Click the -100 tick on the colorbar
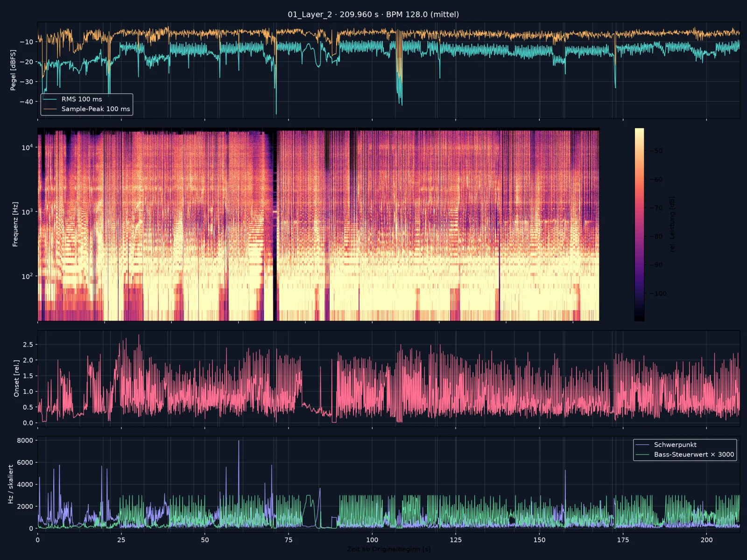Viewport: 747px width, 560px height. click(x=657, y=294)
